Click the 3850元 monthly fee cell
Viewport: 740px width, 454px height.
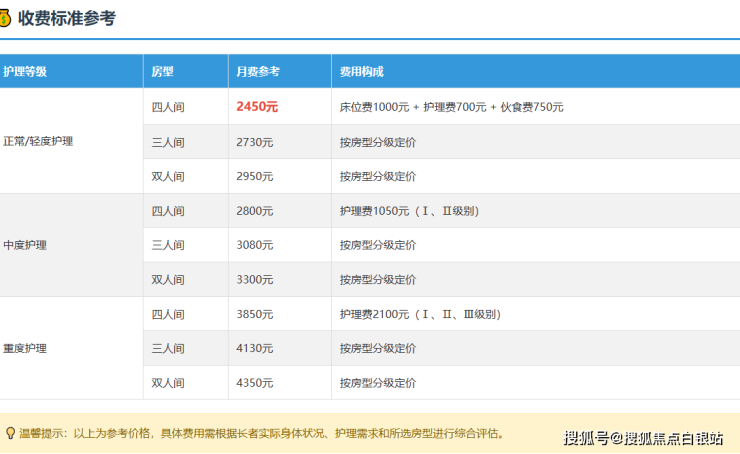pyautogui.click(x=255, y=314)
